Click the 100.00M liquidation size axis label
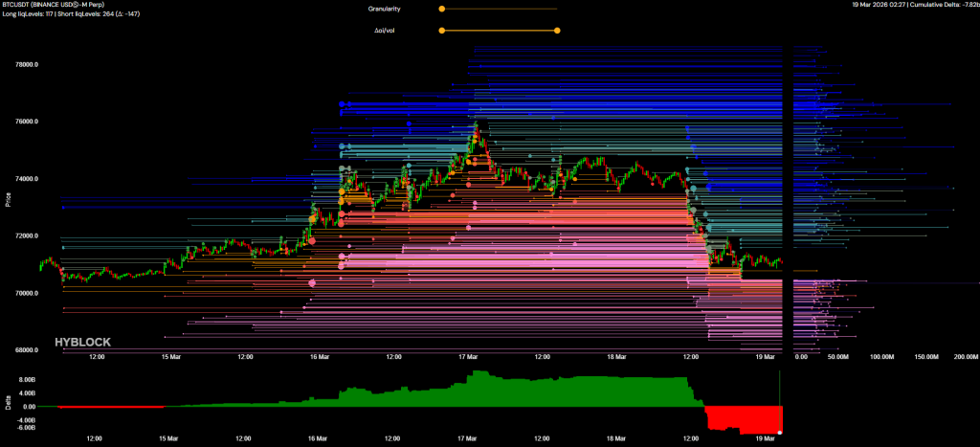This screenshot has height=447, width=980. click(x=881, y=357)
